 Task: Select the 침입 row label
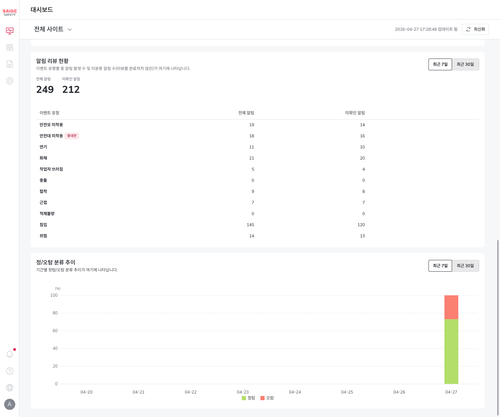click(x=43, y=225)
